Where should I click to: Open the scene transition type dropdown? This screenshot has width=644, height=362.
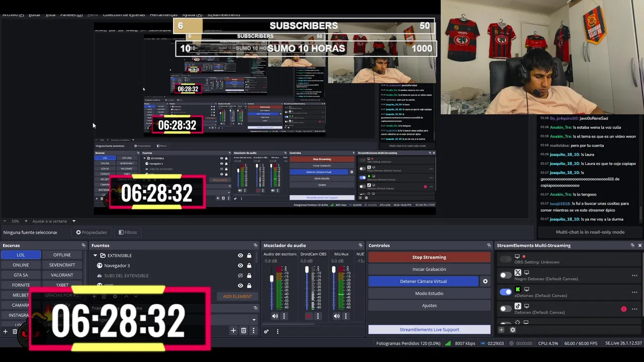tap(254, 319)
